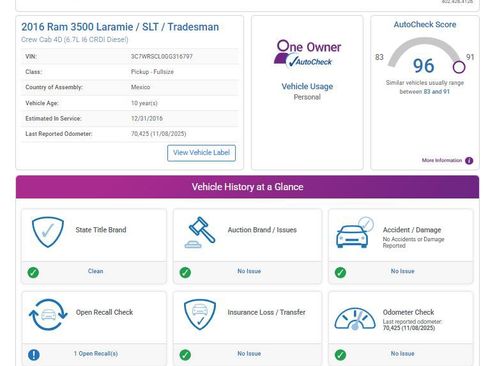
Task: Click the 12/31/2016 in-service date
Action: [x=147, y=119]
